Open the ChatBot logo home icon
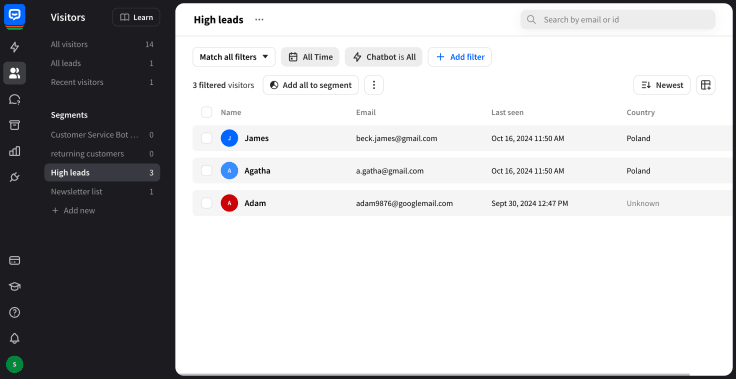The image size is (736, 379). point(14,15)
